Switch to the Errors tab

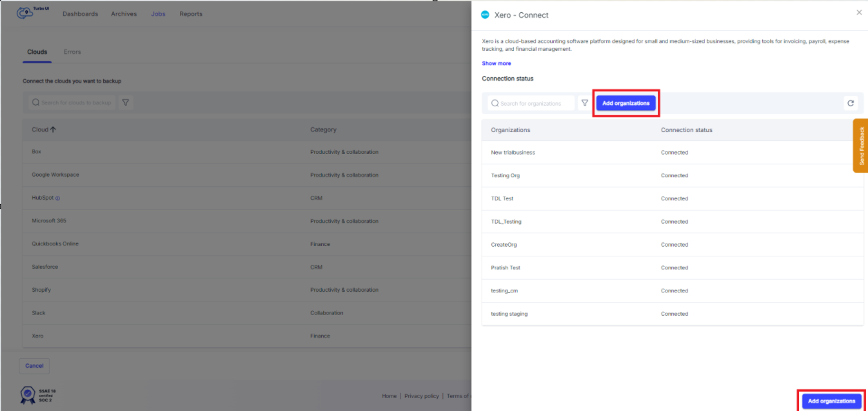[72, 52]
